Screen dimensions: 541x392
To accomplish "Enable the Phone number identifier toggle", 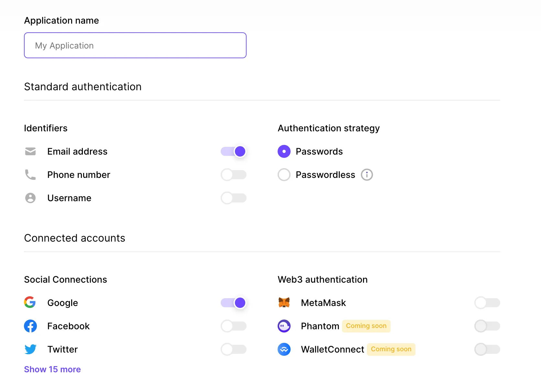I will click(x=234, y=175).
